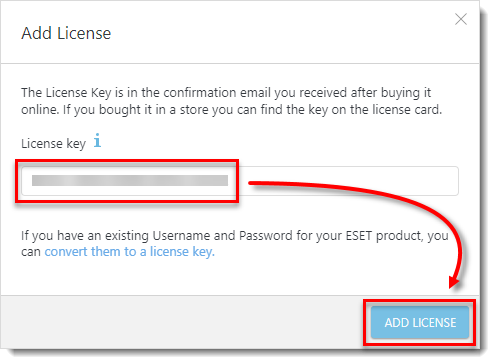Click the confirmation email instruction paragraph

[231, 101]
